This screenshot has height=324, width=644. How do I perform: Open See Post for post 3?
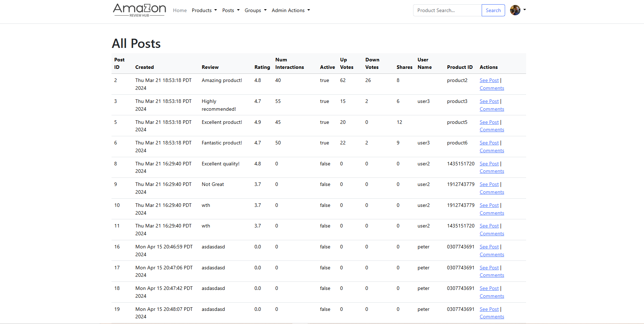(x=489, y=101)
